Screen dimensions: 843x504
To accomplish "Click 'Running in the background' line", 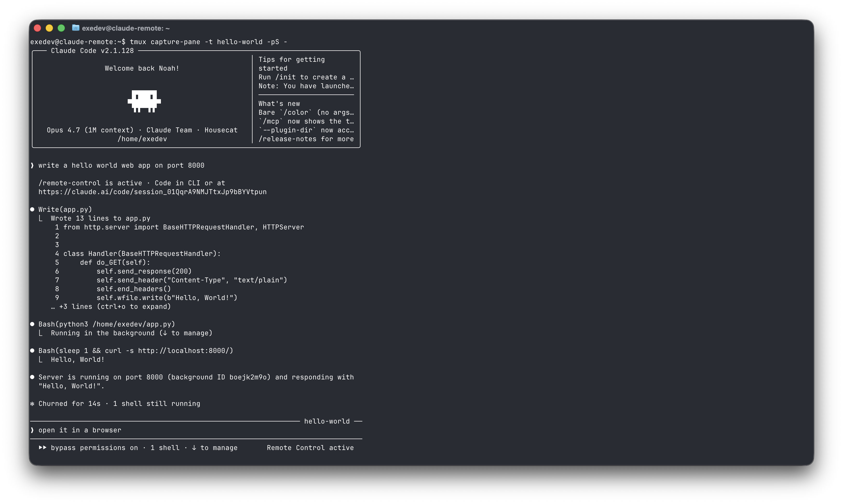I will (x=131, y=333).
